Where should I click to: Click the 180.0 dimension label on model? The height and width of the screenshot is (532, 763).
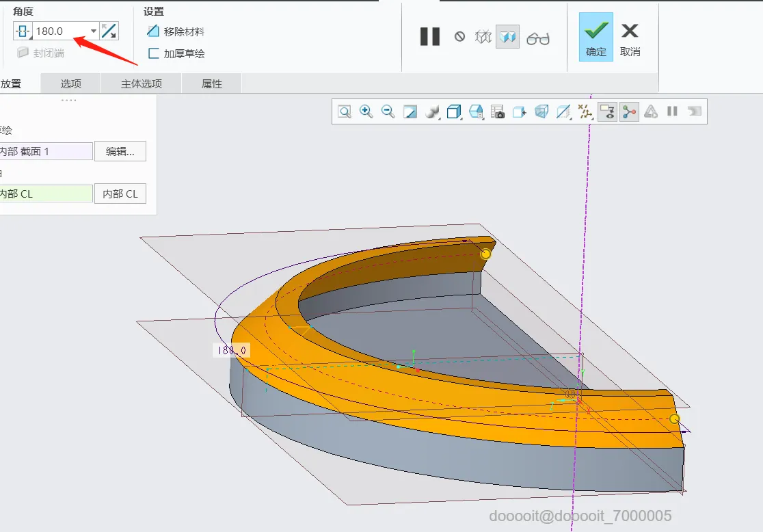coord(232,350)
